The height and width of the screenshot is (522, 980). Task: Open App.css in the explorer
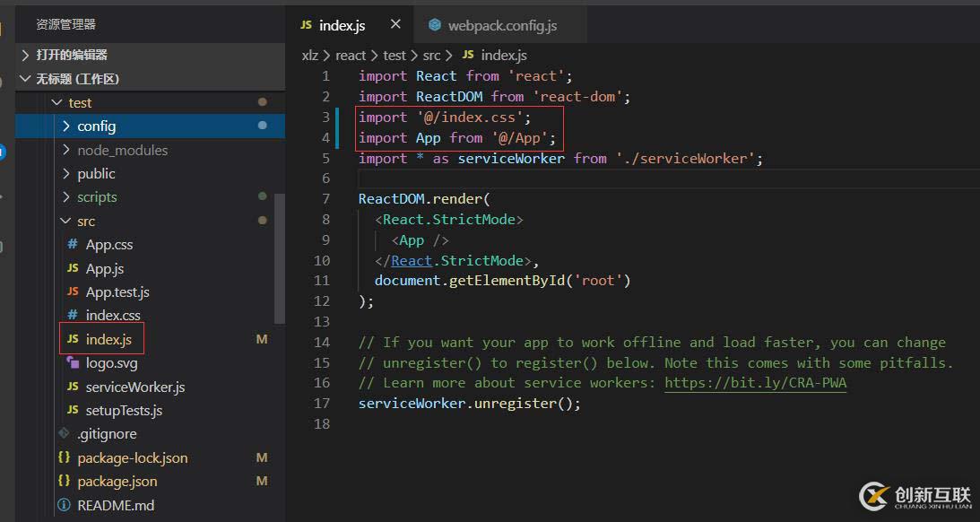pyautogui.click(x=108, y=245)
